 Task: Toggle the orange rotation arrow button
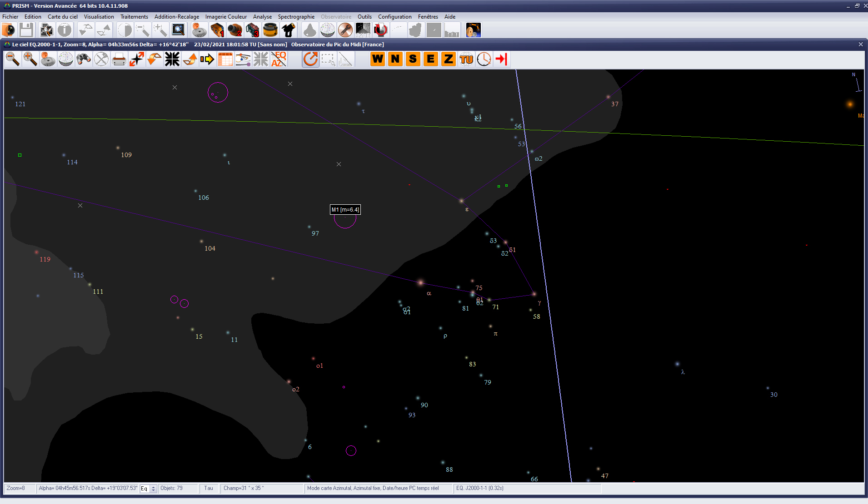tap(310, 59)
